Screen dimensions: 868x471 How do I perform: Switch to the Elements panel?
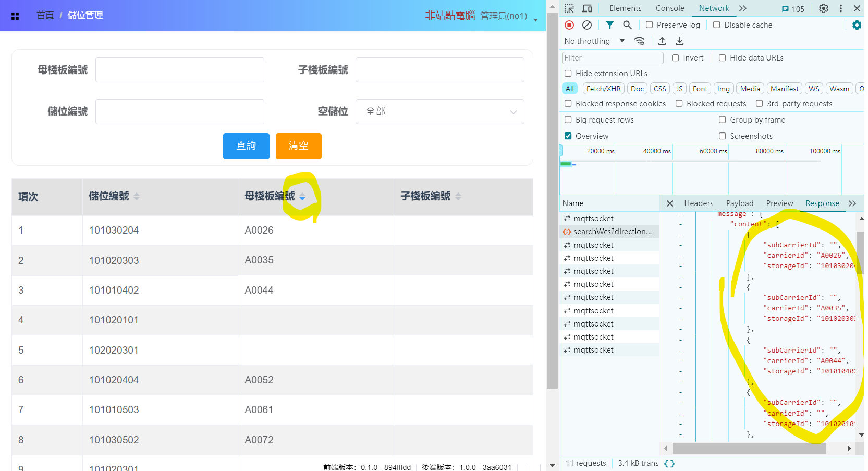626,8
